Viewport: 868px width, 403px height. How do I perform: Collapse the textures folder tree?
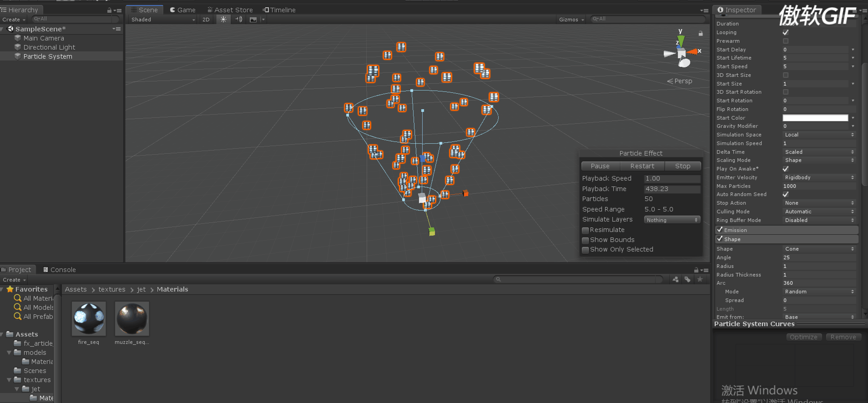(x=9, y=380)
